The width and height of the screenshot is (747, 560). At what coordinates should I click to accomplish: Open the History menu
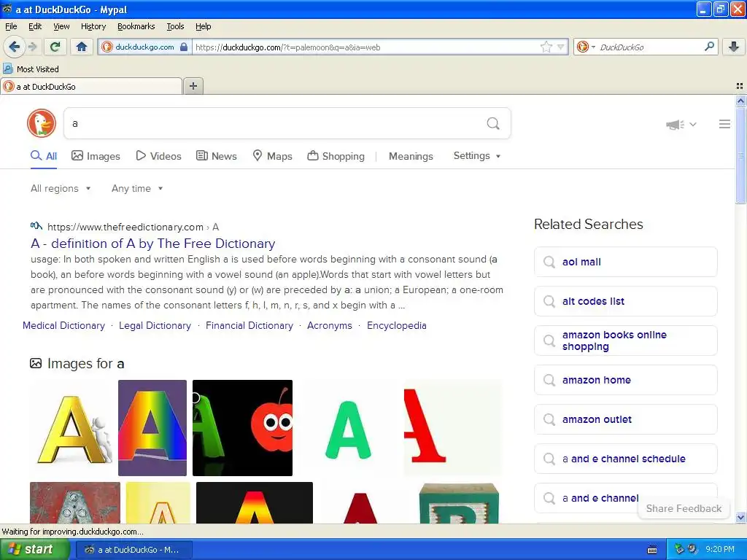(93, 26)
